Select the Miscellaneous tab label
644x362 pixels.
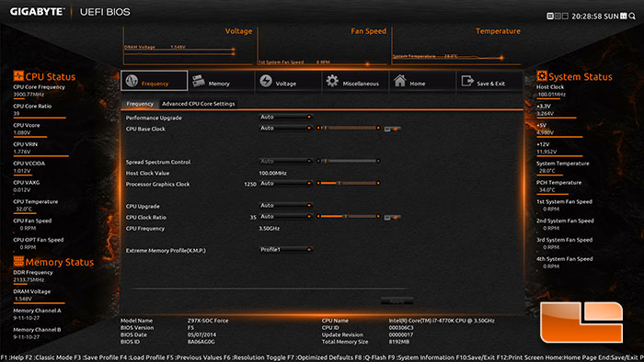click(x=361, y=84)
